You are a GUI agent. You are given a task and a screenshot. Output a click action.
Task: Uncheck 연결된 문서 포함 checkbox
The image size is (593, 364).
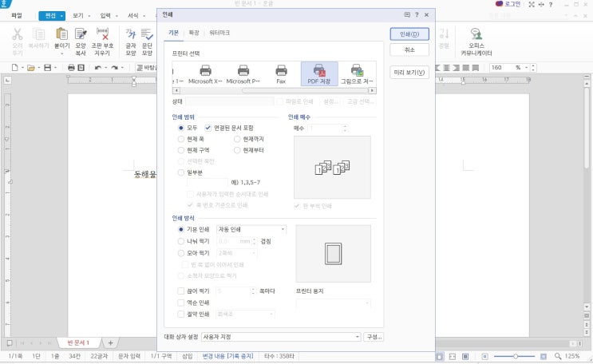[208, 128]
